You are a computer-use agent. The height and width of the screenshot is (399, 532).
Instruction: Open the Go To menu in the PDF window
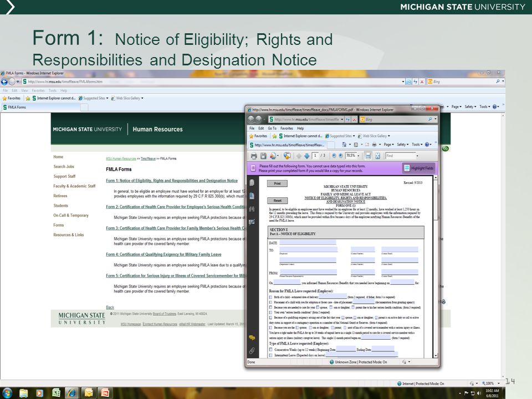tap(272, 128)
